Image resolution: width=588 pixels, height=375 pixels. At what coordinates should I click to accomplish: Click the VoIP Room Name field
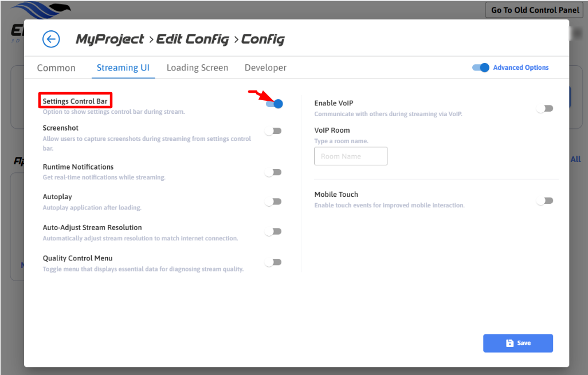(x=351, y=156)
